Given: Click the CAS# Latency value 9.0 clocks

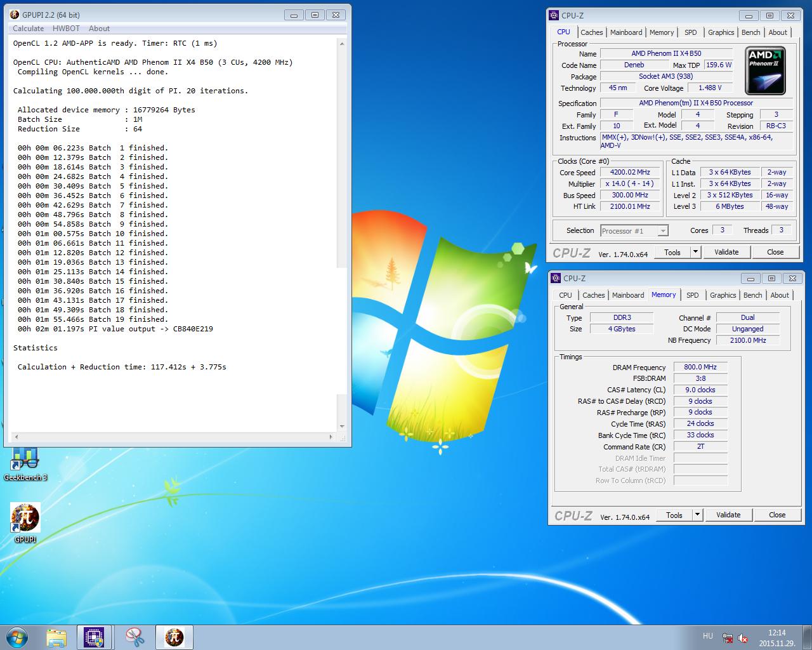Looking at the screenshot, I should tap(700, 390).
